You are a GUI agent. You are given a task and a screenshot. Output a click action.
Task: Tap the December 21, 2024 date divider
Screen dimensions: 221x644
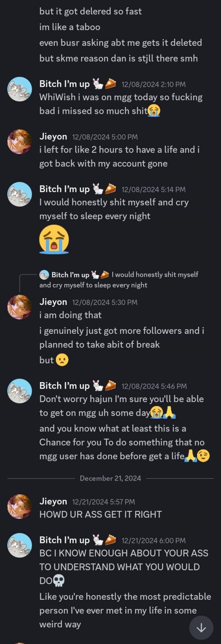click(110, 478)
